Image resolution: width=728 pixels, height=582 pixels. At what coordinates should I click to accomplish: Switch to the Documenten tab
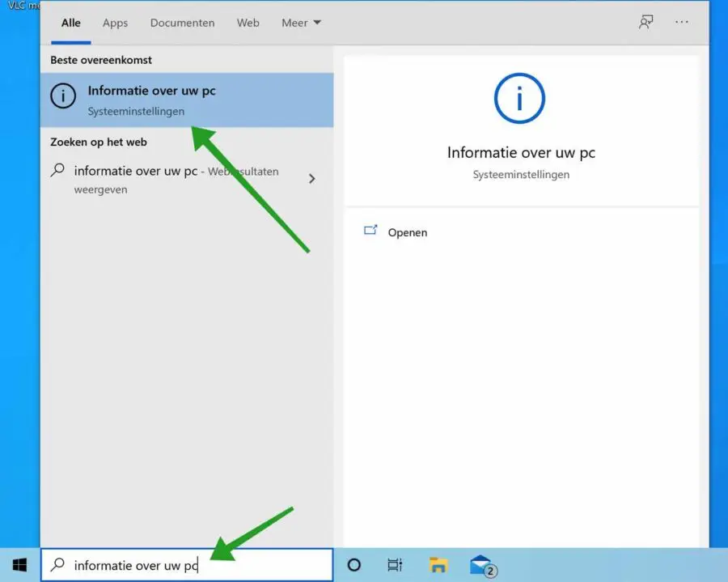click(183, 23)
